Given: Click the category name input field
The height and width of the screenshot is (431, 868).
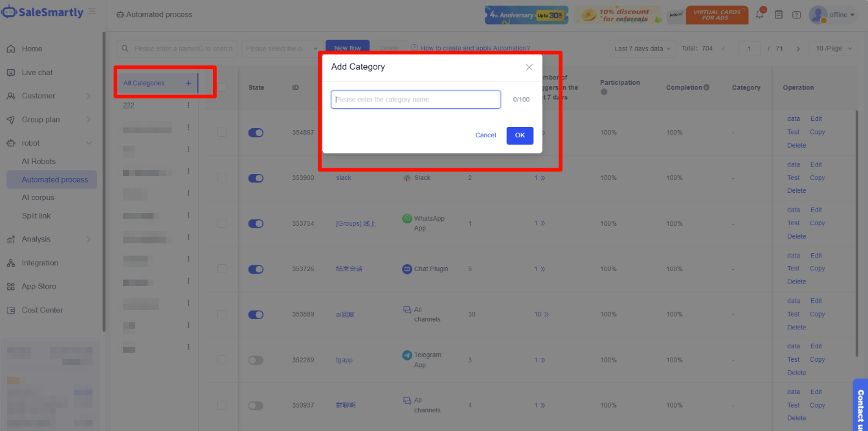Looking at the screenshot, I should coord(416,100).
